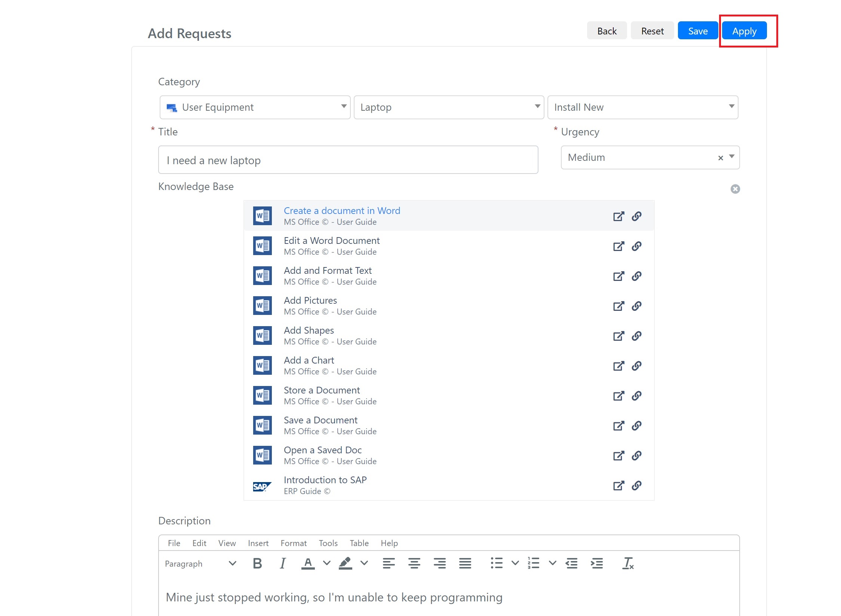841x616 pixels.
Task: Click link icon for Open a Saved Doc
Action: (x=636, y=456)
